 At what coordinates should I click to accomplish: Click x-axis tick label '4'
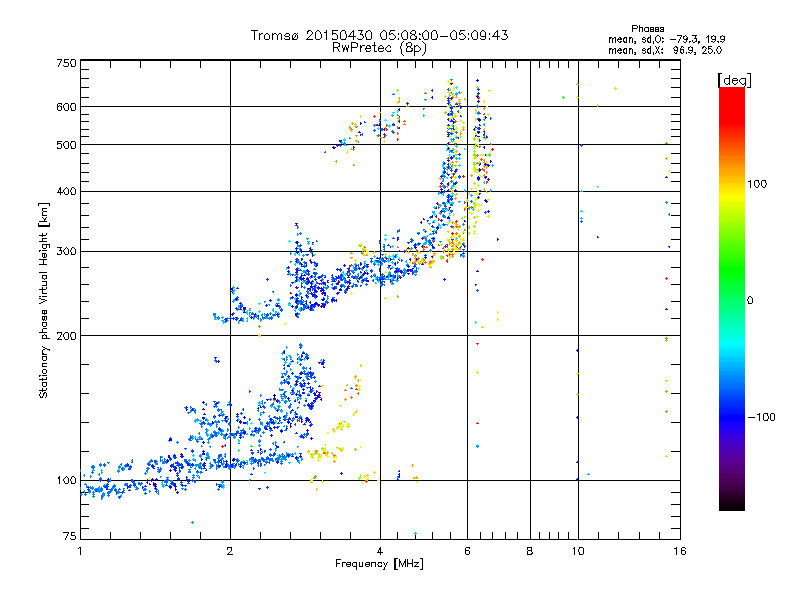[380, 551]
